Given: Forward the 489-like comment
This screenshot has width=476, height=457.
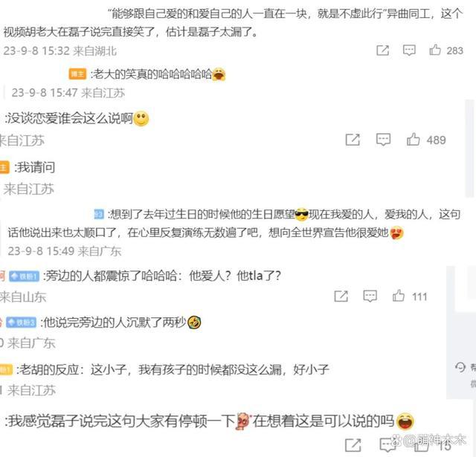Looking at the screenshot, I should [x=353, y=140].
